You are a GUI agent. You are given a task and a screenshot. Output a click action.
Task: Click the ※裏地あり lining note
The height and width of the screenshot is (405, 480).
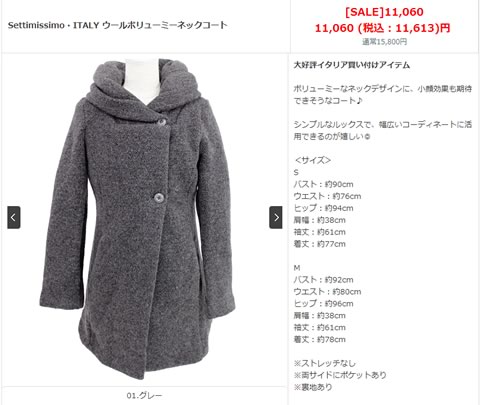point(313,387)
